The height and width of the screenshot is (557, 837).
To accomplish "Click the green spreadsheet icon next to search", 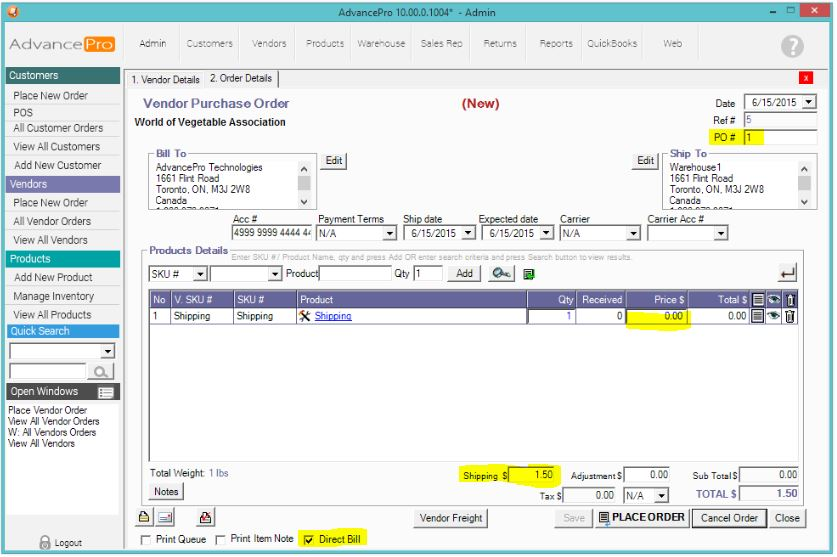I will point(528,274).
